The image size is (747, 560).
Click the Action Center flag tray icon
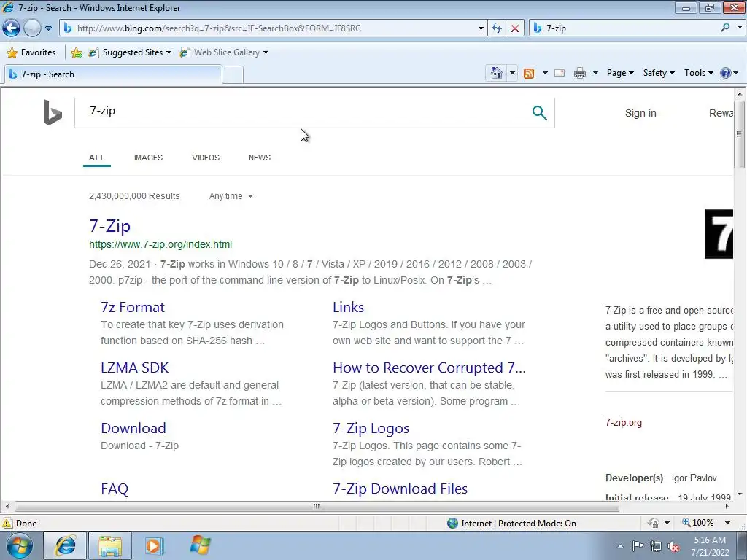pos(638,546)
